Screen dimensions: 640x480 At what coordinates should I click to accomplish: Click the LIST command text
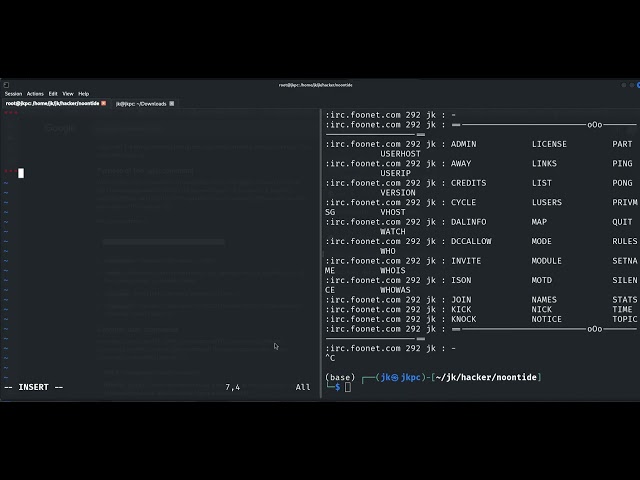tap(542, 183)
